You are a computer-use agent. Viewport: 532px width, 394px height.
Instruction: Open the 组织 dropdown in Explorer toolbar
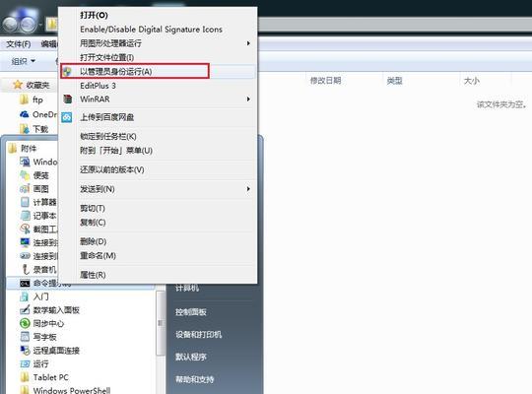[23, 61]
